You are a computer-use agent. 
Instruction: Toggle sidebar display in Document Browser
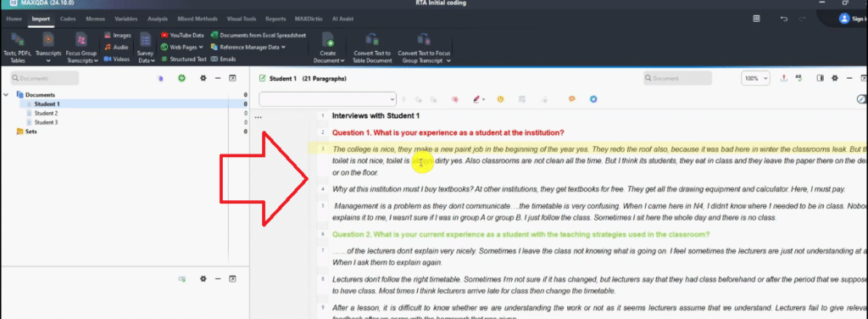coord(821,79)
